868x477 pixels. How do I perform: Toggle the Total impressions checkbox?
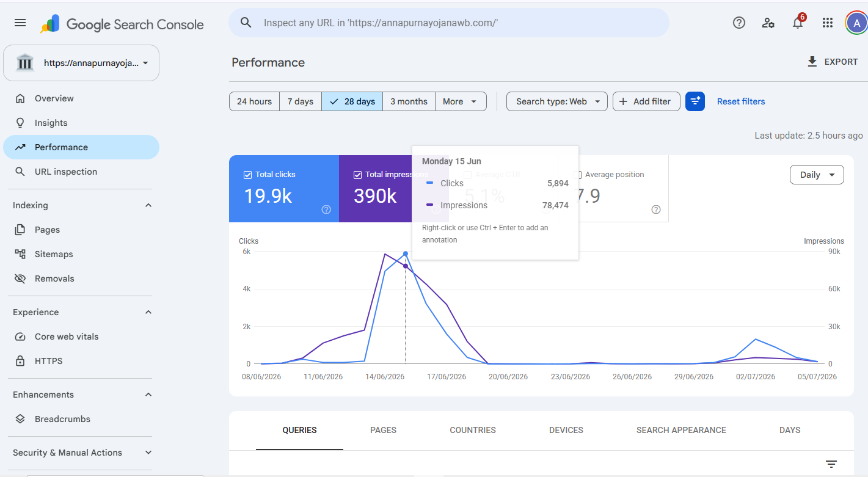point(357,175)
